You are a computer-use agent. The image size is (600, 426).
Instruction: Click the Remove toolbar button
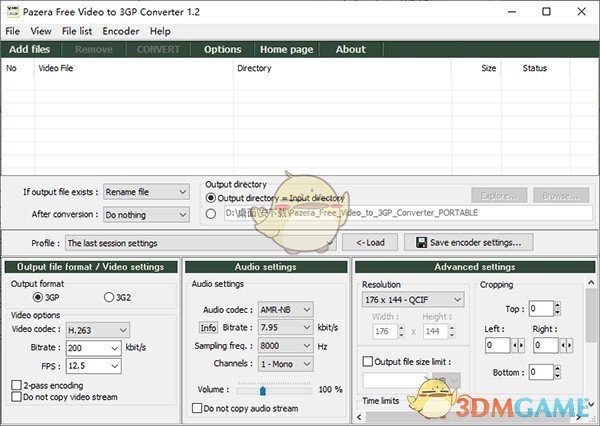94,49
